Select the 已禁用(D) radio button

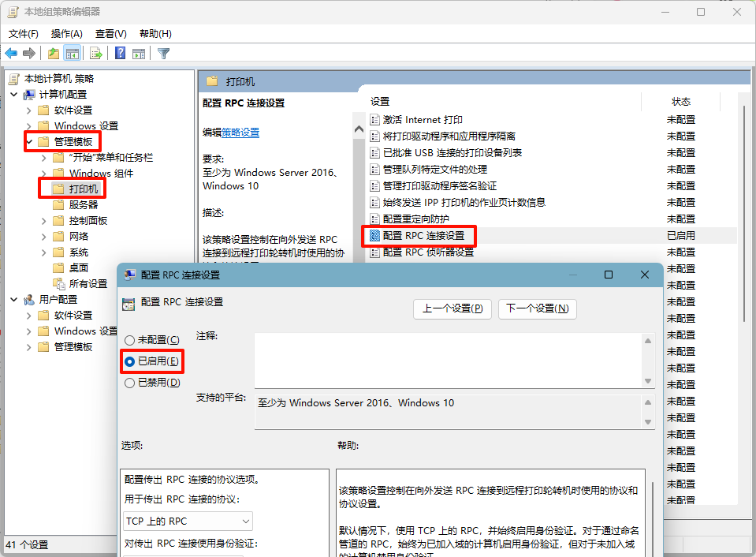[129, 383]
